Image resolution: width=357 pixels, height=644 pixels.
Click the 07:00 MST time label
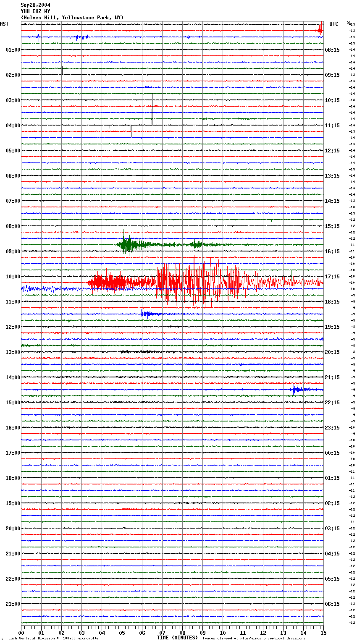pos(13,201)
